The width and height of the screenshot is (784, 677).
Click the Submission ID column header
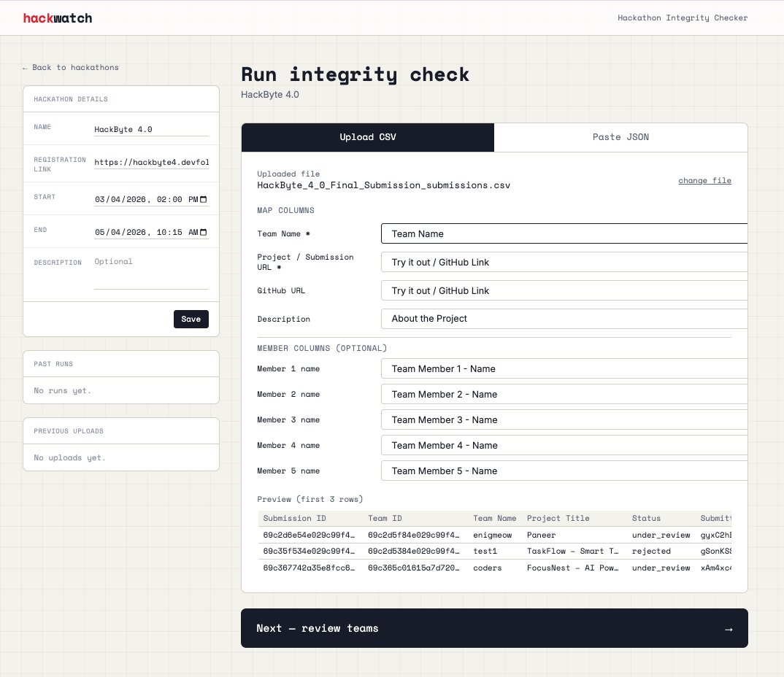[294, 519]
